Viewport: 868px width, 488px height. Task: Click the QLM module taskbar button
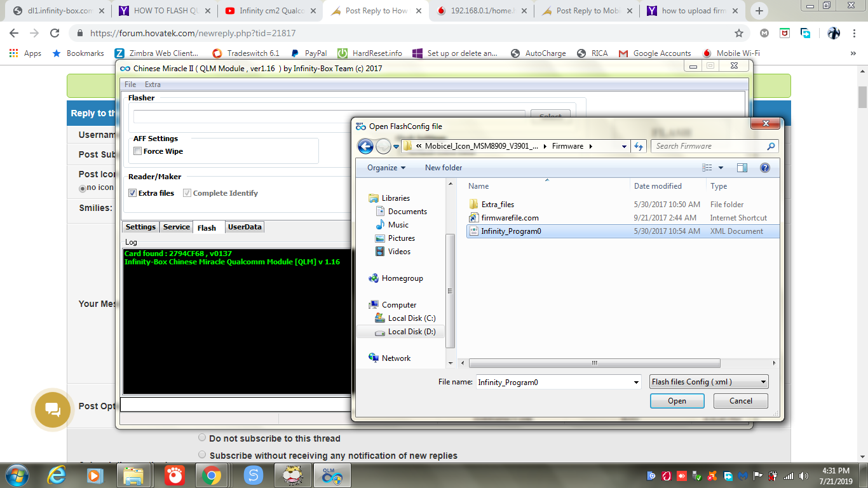pyautogui.click(x=332, y=475)
